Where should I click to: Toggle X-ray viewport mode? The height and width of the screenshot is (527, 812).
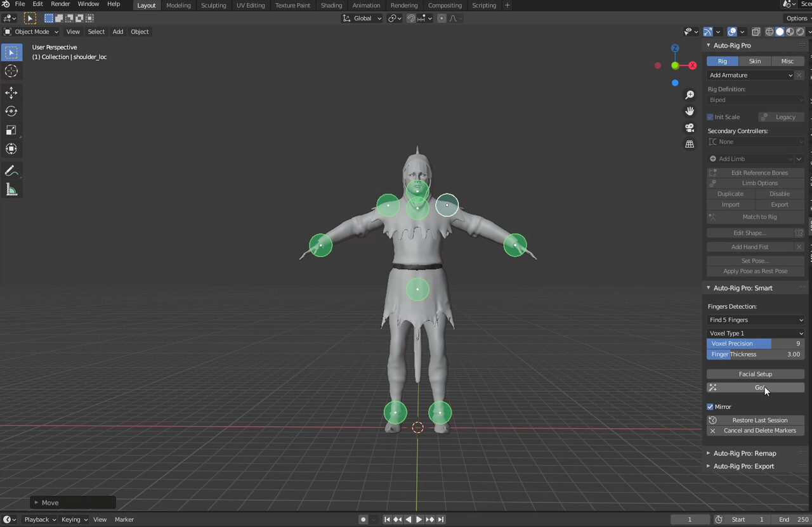tap(756, 32)
